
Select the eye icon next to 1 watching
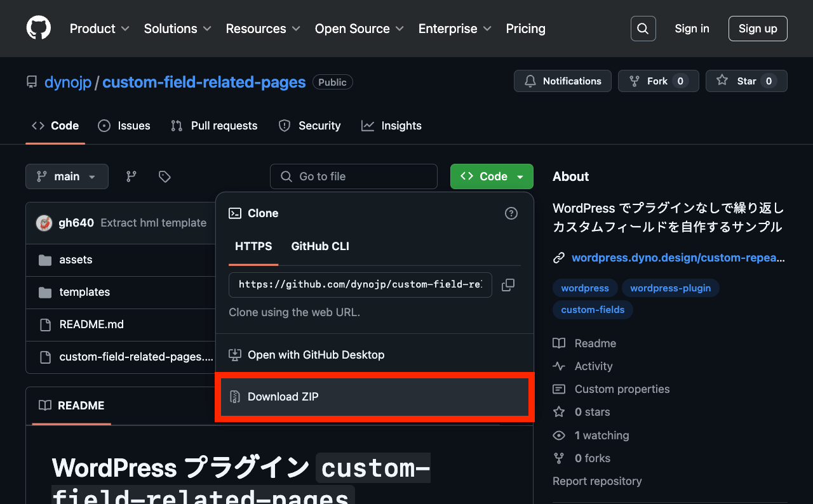[x=559, y=435]
